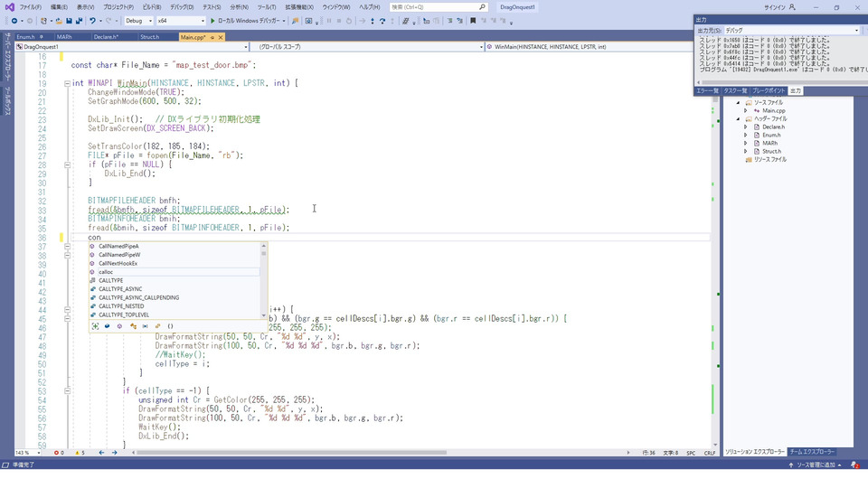Open the output source dropdown
This screenshot has width=868, height=488.
[792, 31]
